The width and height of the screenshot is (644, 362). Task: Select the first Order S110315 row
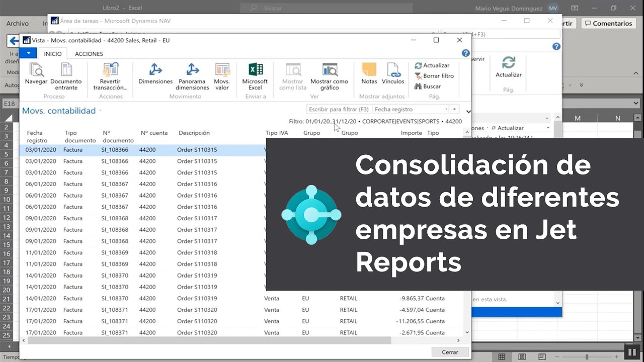tap(142, 150)
